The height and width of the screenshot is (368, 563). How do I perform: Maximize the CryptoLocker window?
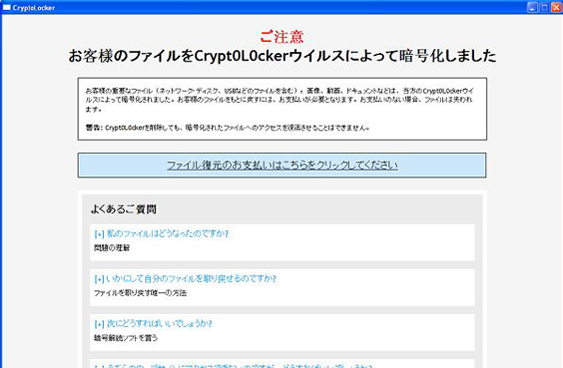pyautogui.click(x=544, y=7)
